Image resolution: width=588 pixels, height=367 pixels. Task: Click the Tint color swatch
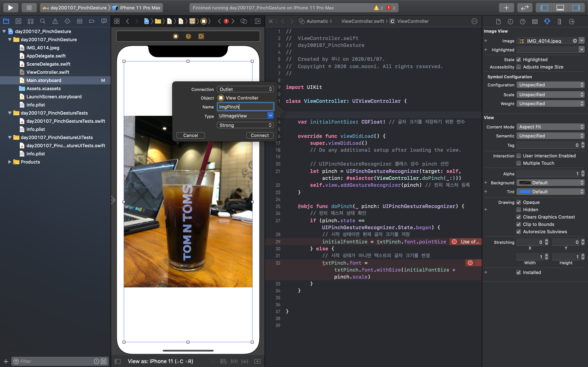[x=525, y=192]
